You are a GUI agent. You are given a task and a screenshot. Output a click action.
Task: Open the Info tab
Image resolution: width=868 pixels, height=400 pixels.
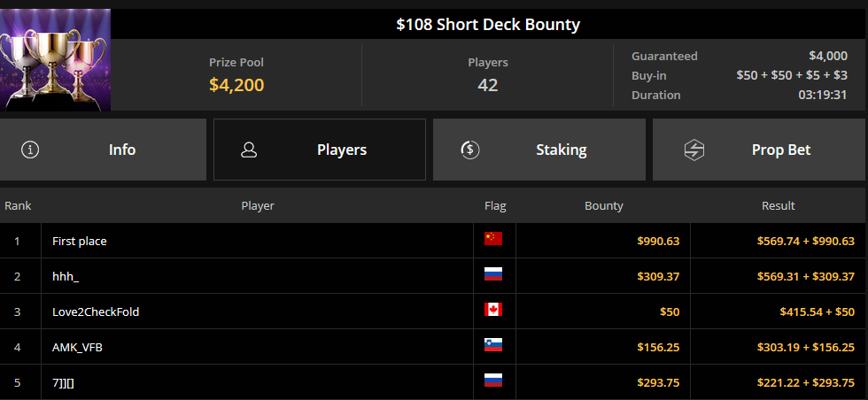(103, 150)
